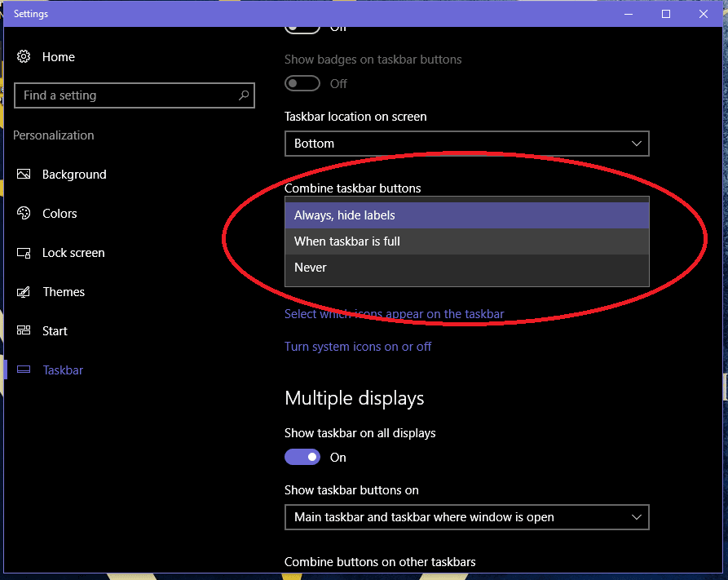
Task: Click the Lock screen icon
Action: point(24,253)
